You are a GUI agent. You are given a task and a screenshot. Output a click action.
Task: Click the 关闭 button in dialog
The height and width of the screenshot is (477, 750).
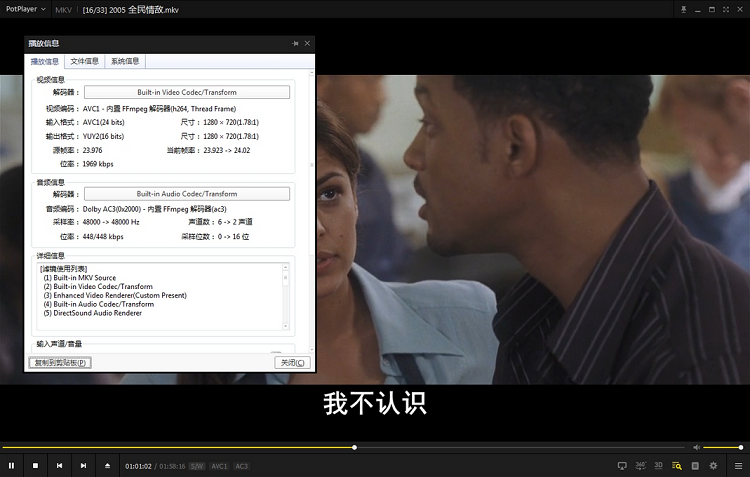tap(292, 362)
